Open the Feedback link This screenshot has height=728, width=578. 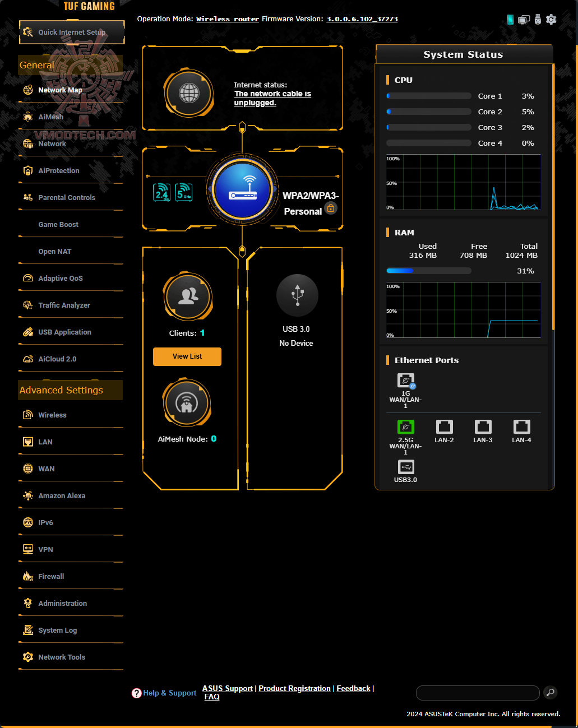coord(353,688)
